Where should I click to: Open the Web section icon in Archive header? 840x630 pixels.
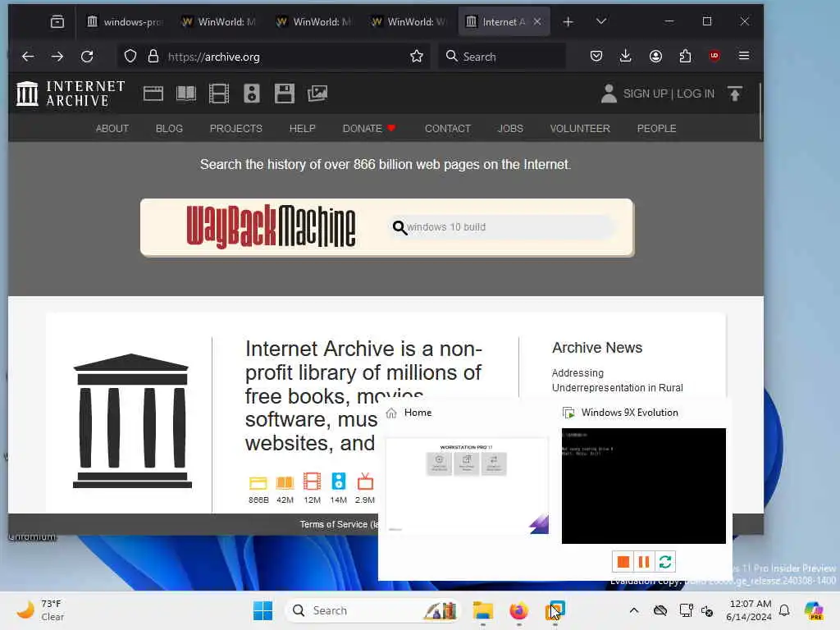[153, 94]
